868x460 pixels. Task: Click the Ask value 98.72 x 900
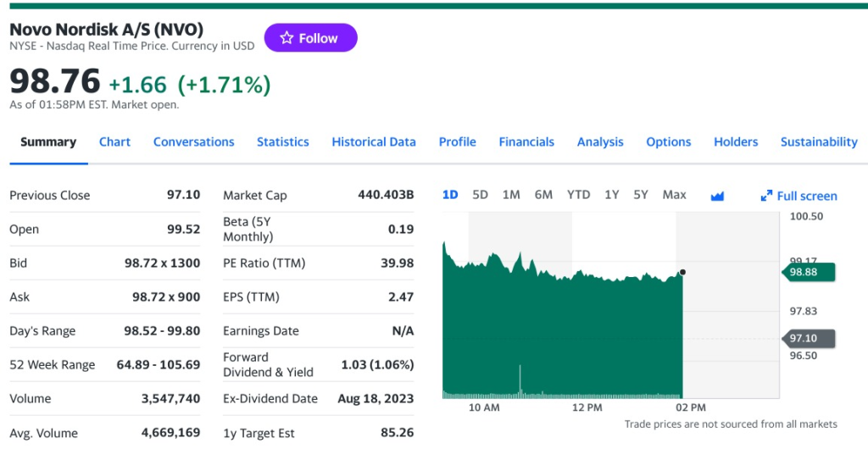coord(166,297)
